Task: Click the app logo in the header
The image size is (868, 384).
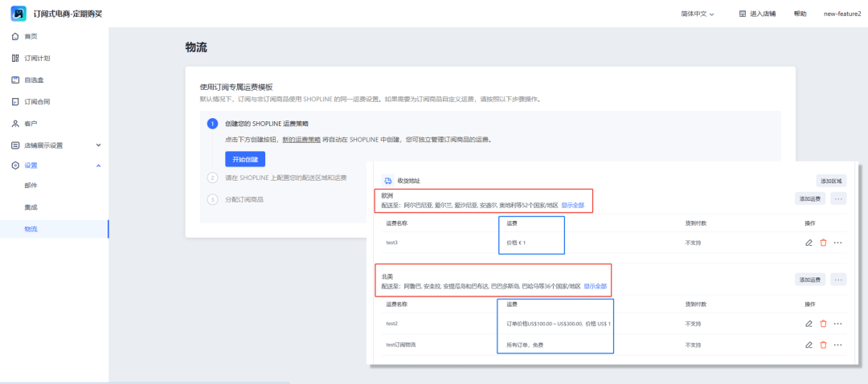Action: click(18, 13)
